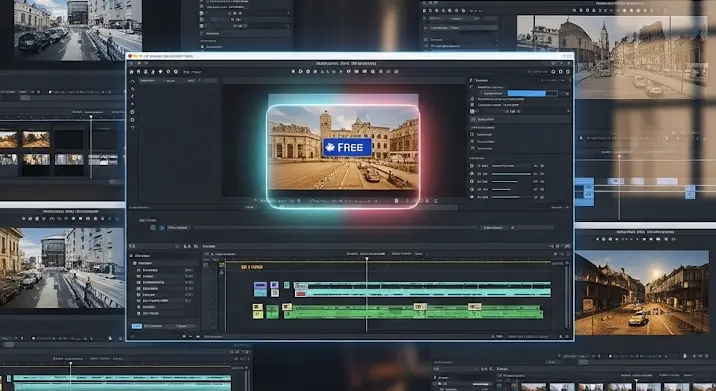This screenshot has width=716, height=391.
Task: Click the playhead handle on main timeline ruler
Action: [x=366, y=259]
